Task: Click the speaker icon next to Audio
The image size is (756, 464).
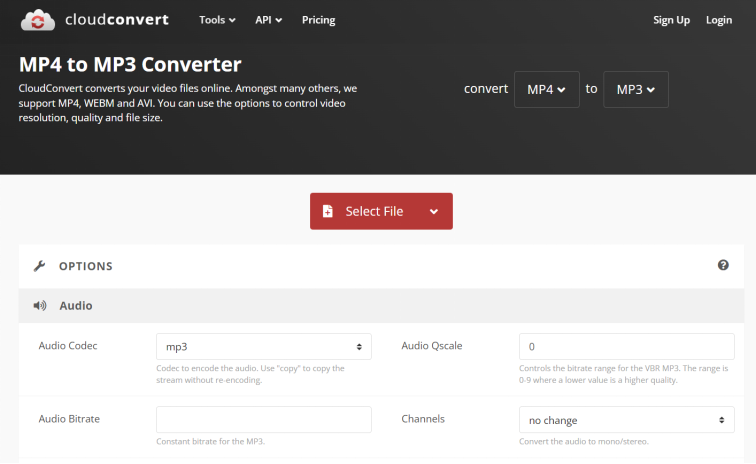Action: click(x=40, y=305)
